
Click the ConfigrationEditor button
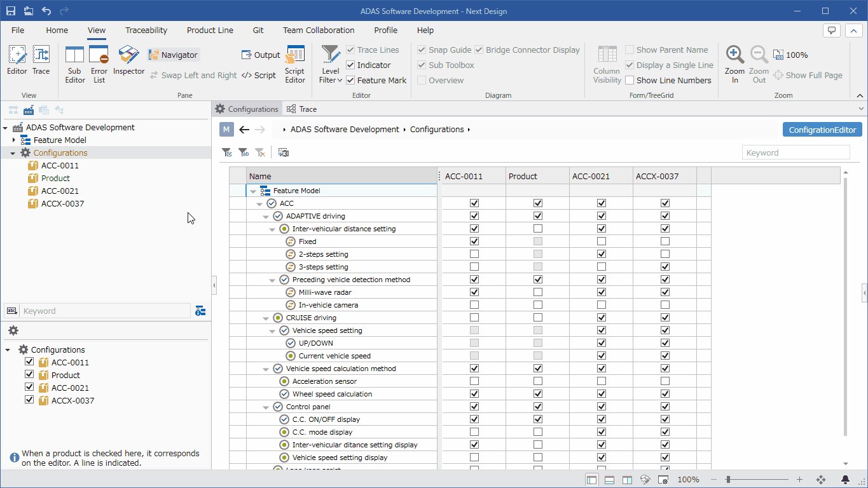tap(822, 130)
